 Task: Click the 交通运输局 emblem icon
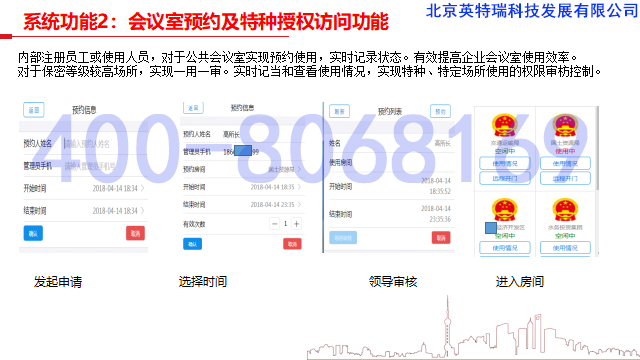click(x=504, y=125)
